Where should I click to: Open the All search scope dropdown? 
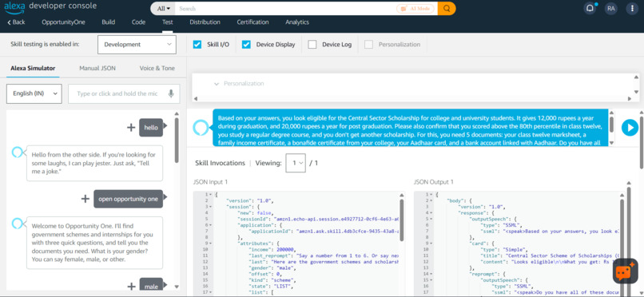[x=163, y=9]
